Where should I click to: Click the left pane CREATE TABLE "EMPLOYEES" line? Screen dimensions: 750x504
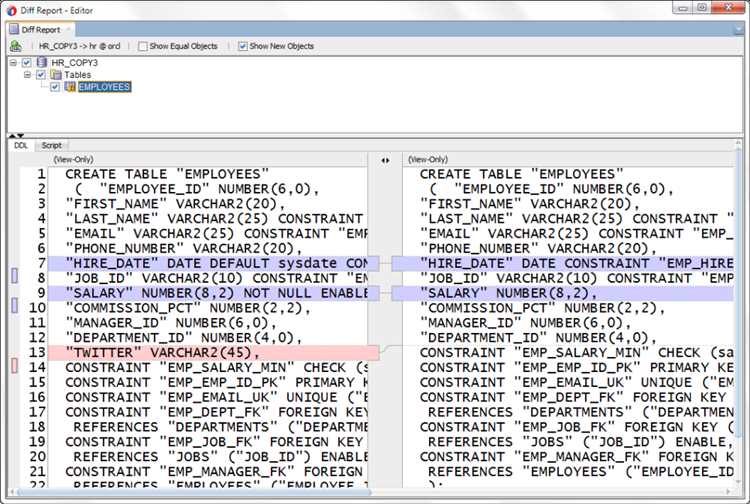(x=167, y=174)
